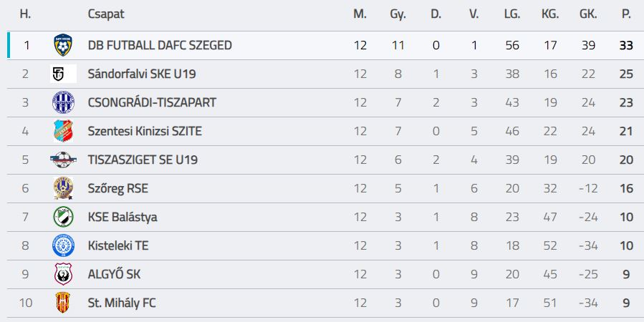The image size is (644, 322).
Task: Select the CSONGRÁDI-TISZAPART team name
Action: (152, 102)
